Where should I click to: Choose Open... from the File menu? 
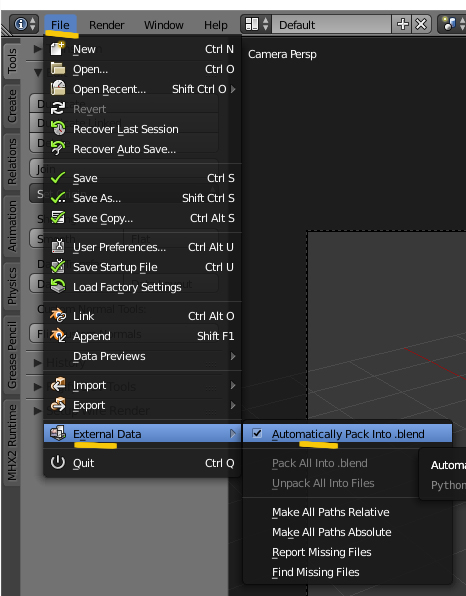coord(143,69)
